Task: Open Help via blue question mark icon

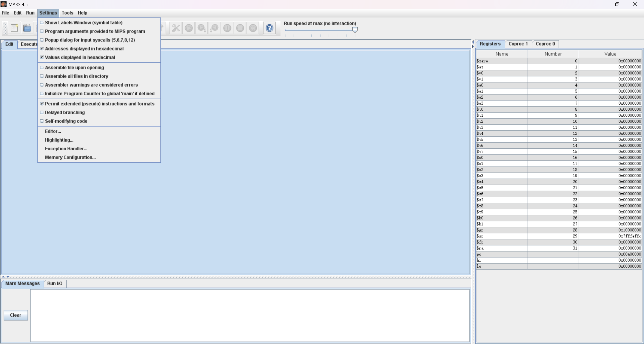Action: pos(269,28)
